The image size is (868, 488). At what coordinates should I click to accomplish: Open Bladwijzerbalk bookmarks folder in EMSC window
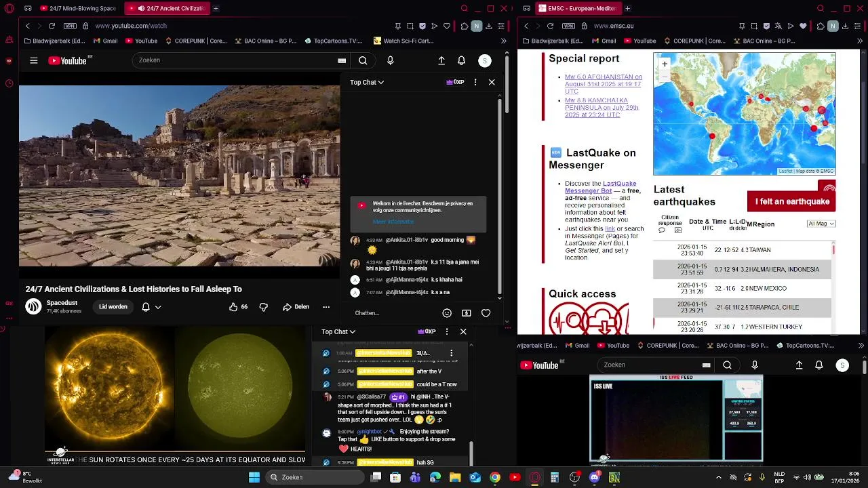pyautogui.click(x=553, y=41)
